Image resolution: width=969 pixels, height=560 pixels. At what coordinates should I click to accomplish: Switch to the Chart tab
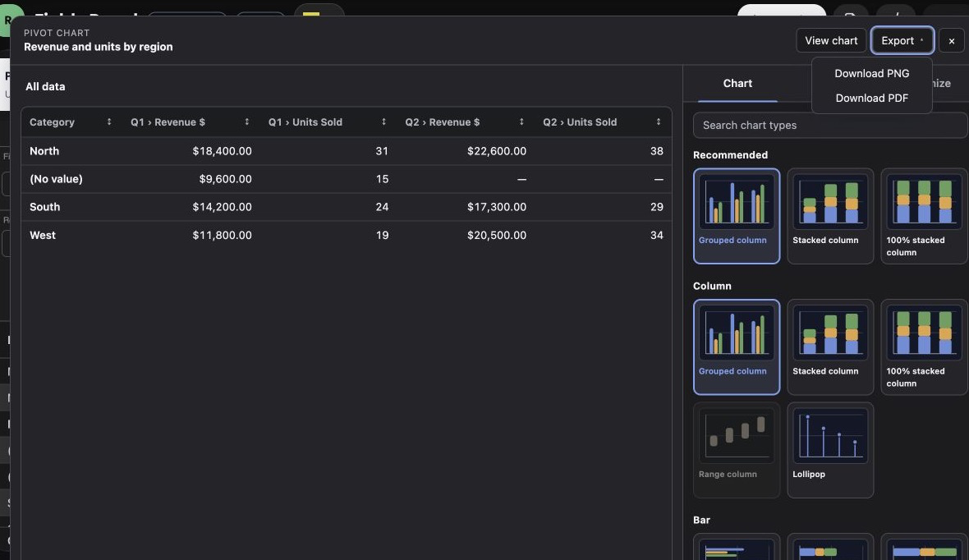coord(737,84)
